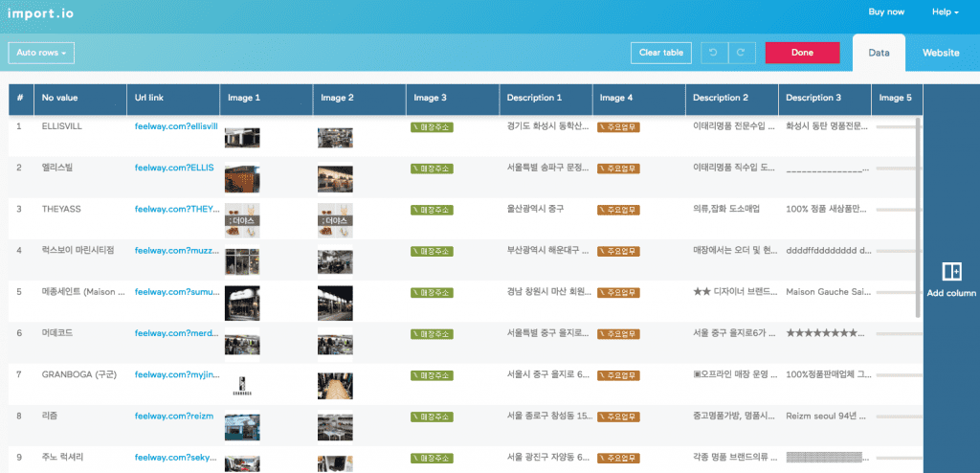Click the orange 주요업무 tag in row 6
The height and width of the screenshot is (473, 980).
[619, 334]
